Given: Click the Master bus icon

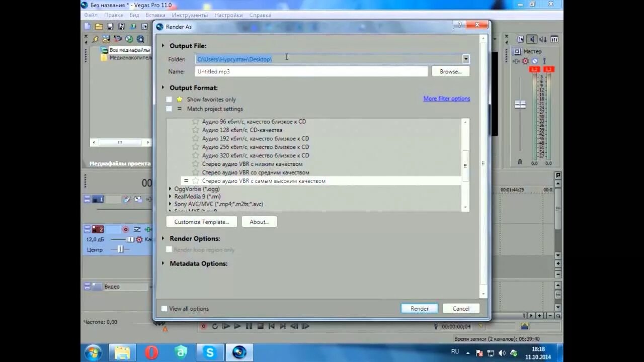Looking at the screenshot, I should click(x=517, y=51).
